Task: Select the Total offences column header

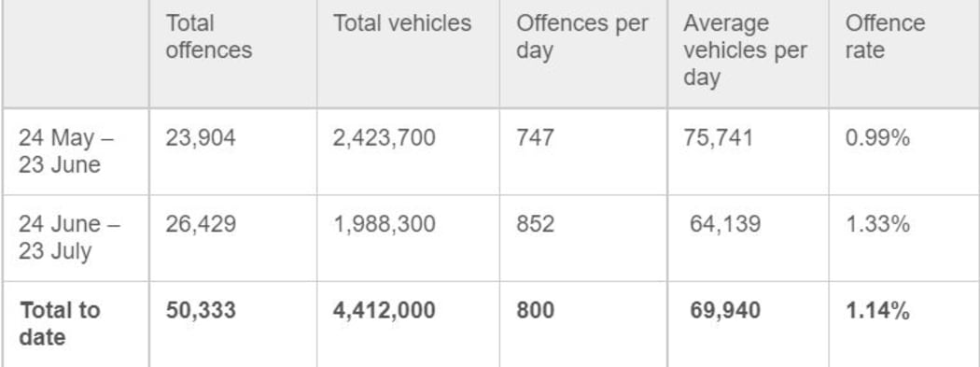Action: point(208,37)
